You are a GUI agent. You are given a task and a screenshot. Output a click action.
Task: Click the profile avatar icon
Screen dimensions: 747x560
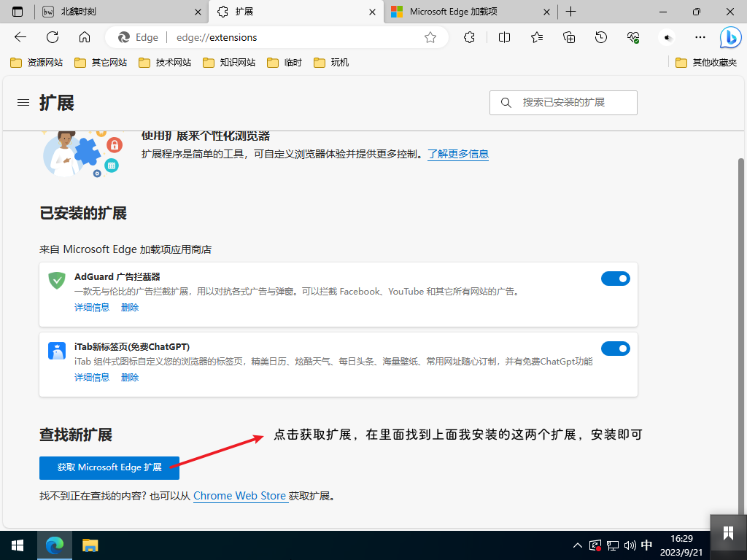click(x=667, y=37)
